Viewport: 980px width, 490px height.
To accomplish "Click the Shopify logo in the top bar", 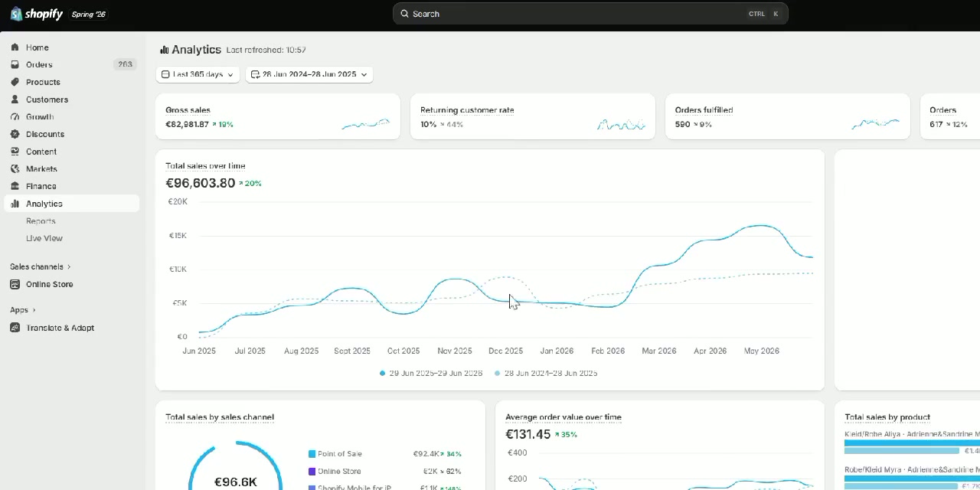I will pos(37,14).
